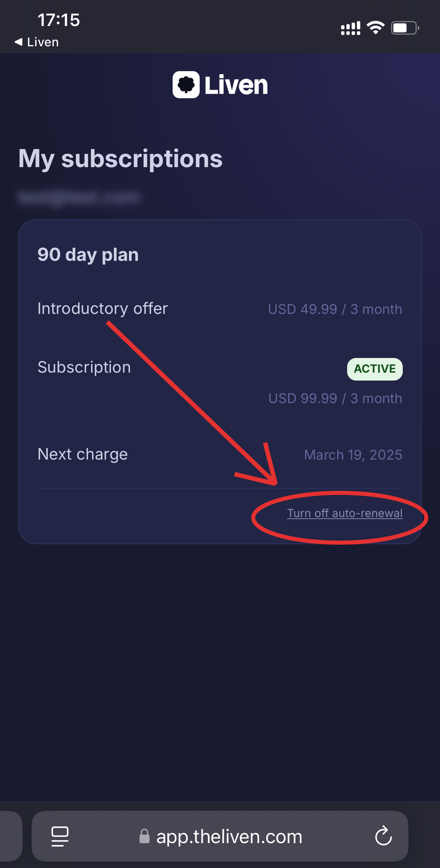Screen dimensions: 440x868
Task: Tap the March 19, 2025 charge date
Action: 353,455
